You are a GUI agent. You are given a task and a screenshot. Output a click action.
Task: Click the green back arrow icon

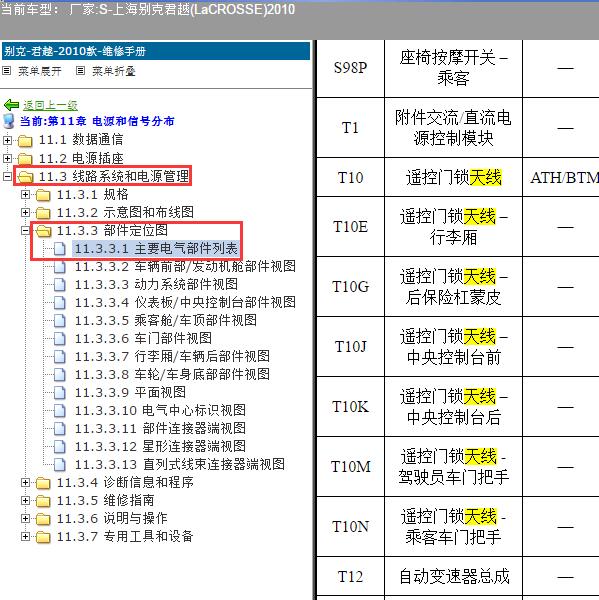pos(11,104)
